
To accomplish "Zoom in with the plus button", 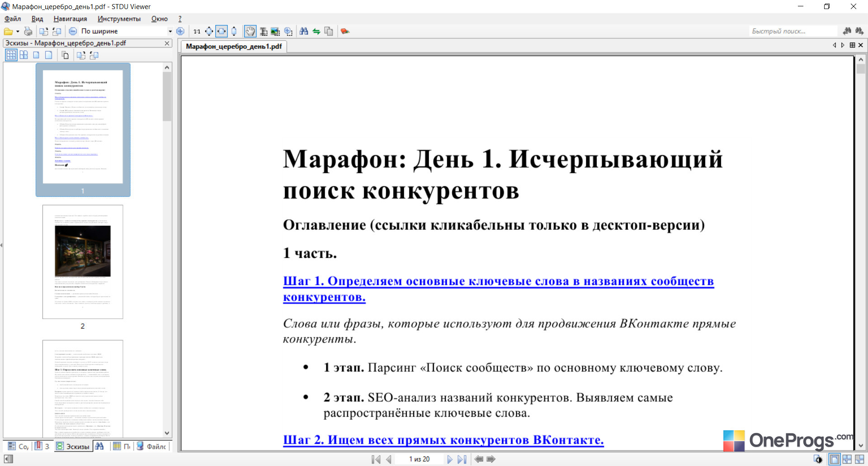I will [180, 31].
